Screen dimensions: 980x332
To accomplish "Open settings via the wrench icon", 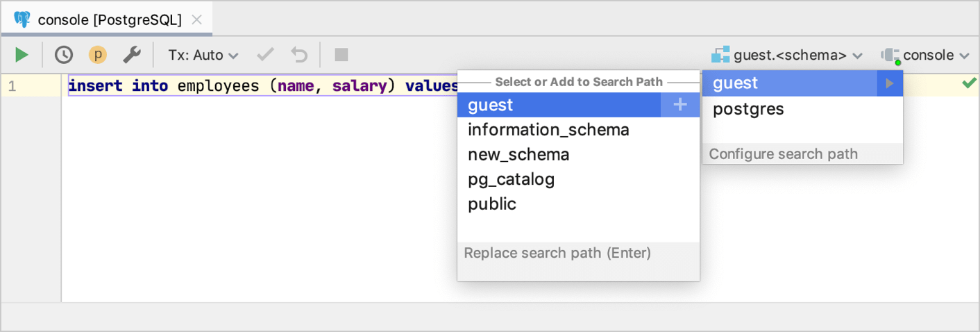I will pos(132,55).
